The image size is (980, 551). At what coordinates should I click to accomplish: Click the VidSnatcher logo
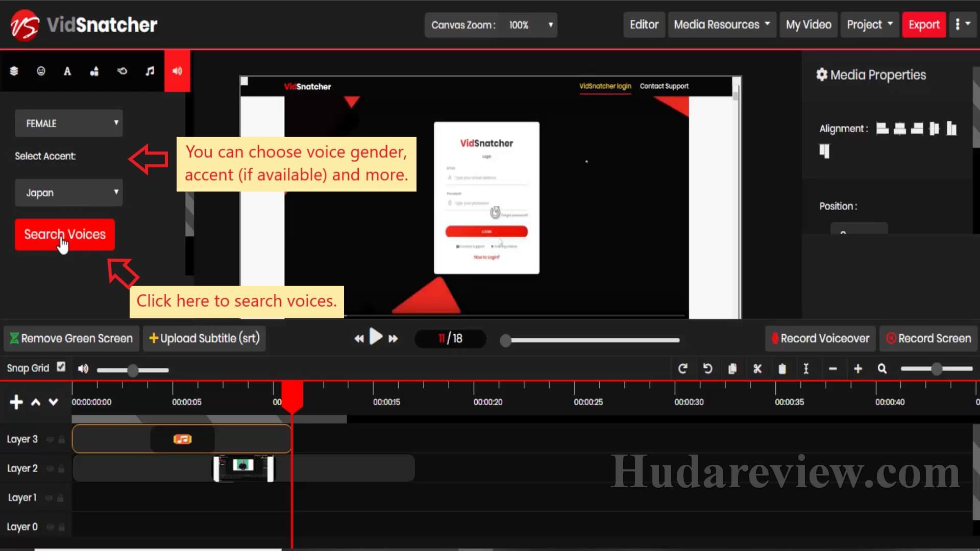[x=84, y=25]
